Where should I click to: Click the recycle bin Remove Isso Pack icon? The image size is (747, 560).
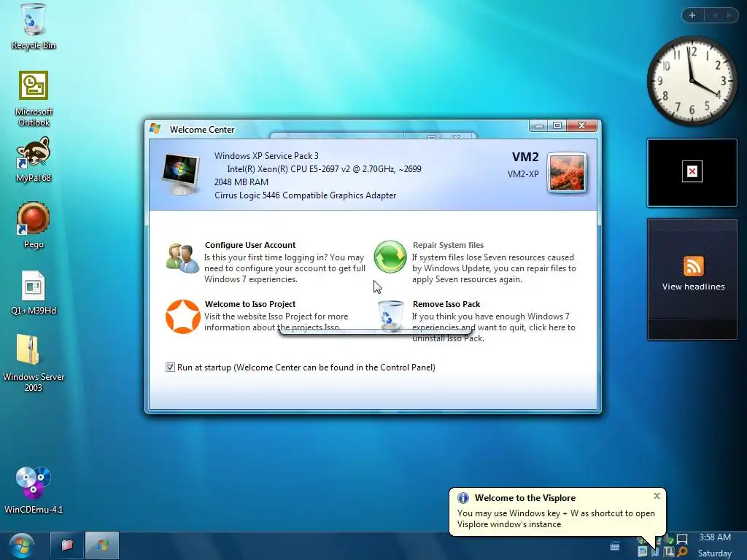click(391, 316)
